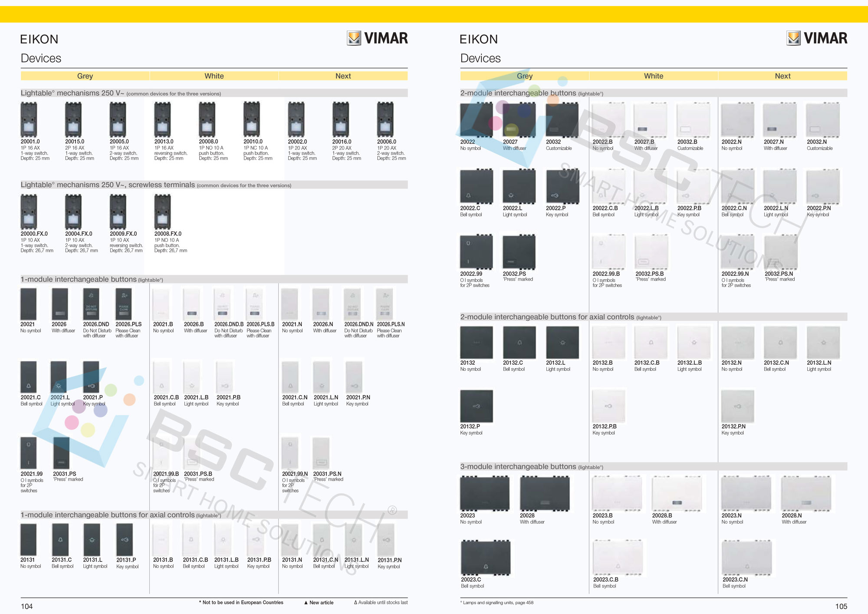Click the 20021.C grey bell symbol button

[x=29, y=377]
